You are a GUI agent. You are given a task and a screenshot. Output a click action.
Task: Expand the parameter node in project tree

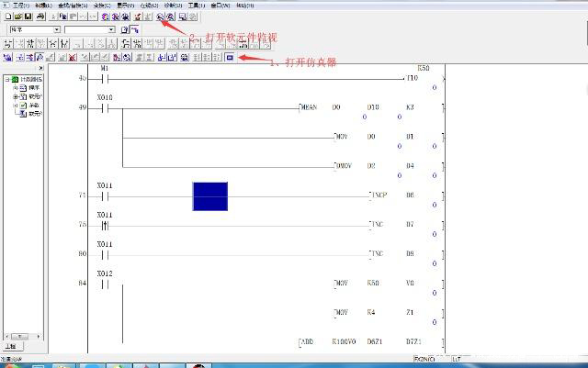[16, 106]
